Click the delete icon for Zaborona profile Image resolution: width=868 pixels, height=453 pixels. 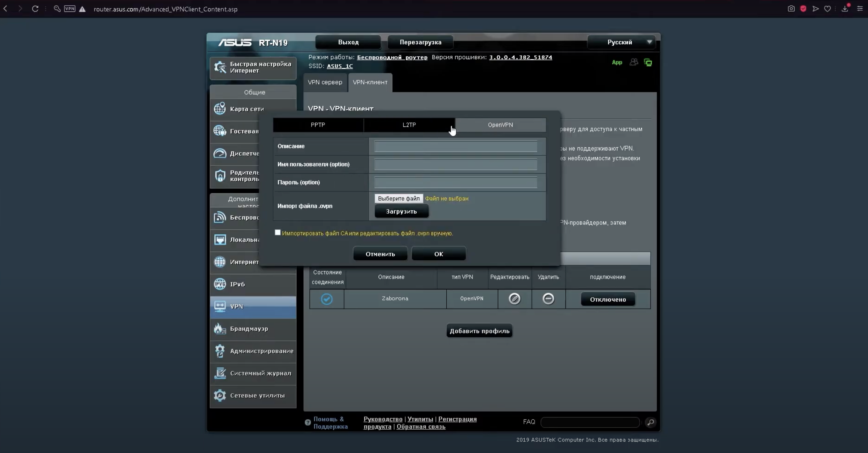pos(548,299)
